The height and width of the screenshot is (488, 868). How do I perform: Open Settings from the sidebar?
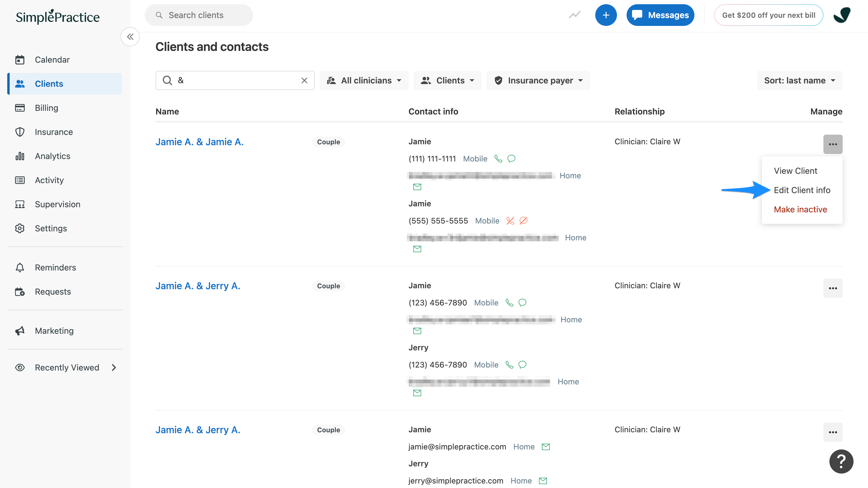coord(64,228)
